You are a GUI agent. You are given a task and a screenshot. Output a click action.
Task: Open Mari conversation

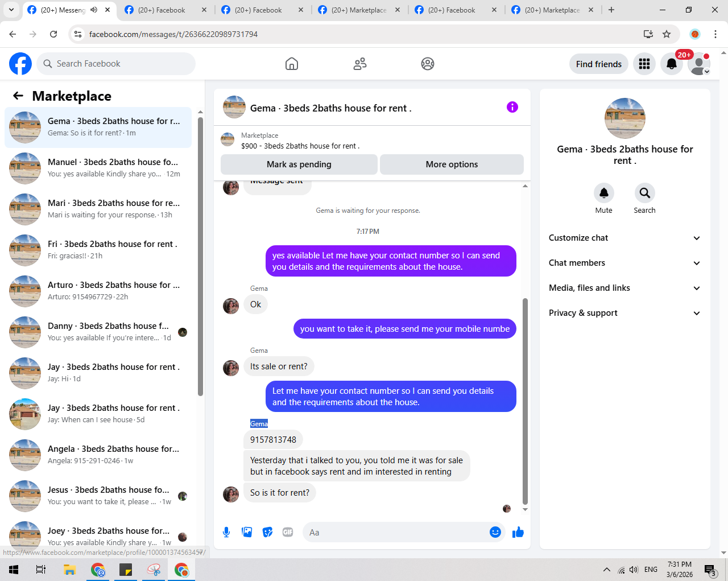(98, 209)
